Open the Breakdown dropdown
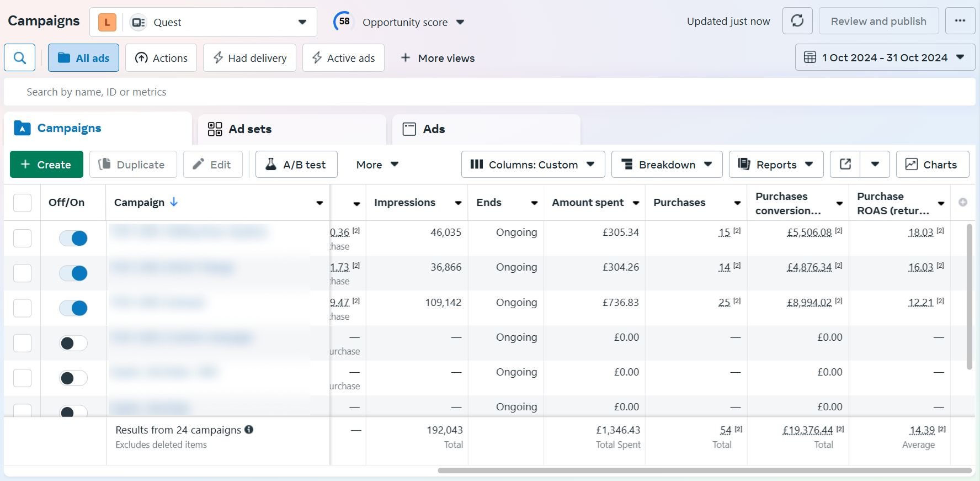This screenshot has width=980, height=481. tap(667, 165)
